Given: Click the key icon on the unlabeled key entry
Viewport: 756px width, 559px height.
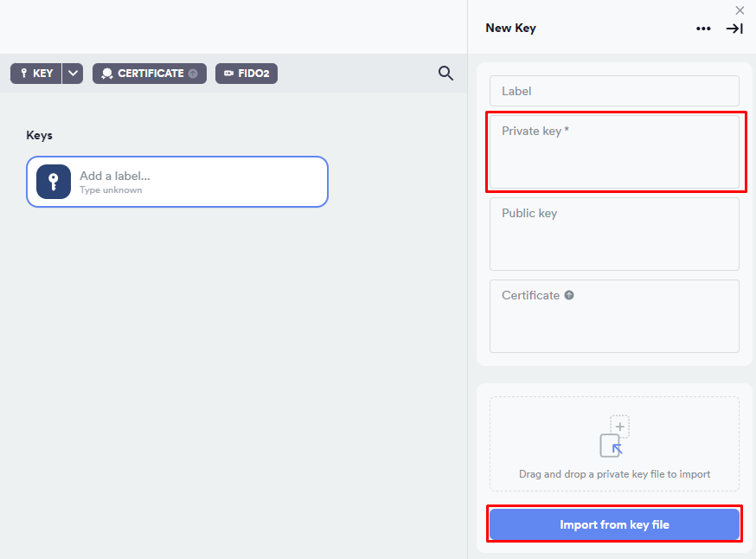Looking at the screenshot, I should pos(52,182).
